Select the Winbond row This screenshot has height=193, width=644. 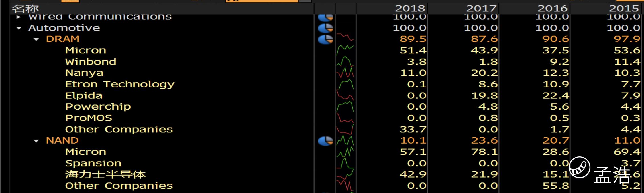[91, 62]
